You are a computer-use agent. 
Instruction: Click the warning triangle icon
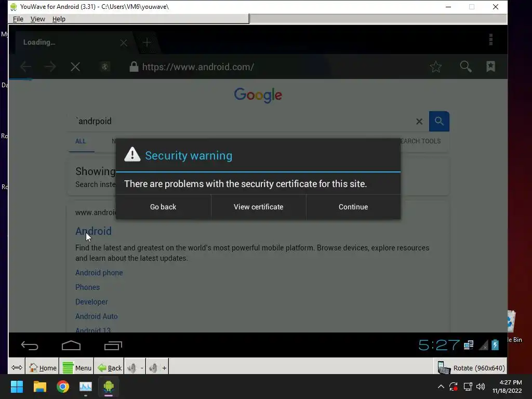(132, 154)
